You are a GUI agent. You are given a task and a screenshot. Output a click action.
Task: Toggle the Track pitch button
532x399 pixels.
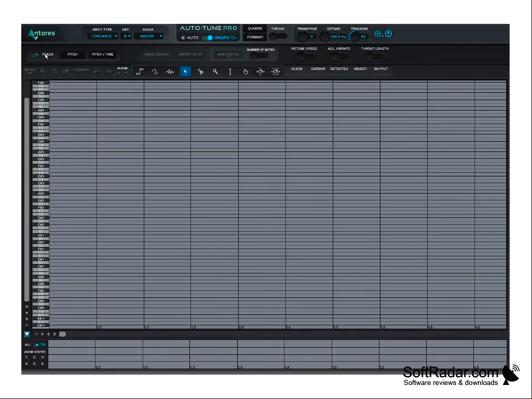pyautogui.click(x=43, y=54)
